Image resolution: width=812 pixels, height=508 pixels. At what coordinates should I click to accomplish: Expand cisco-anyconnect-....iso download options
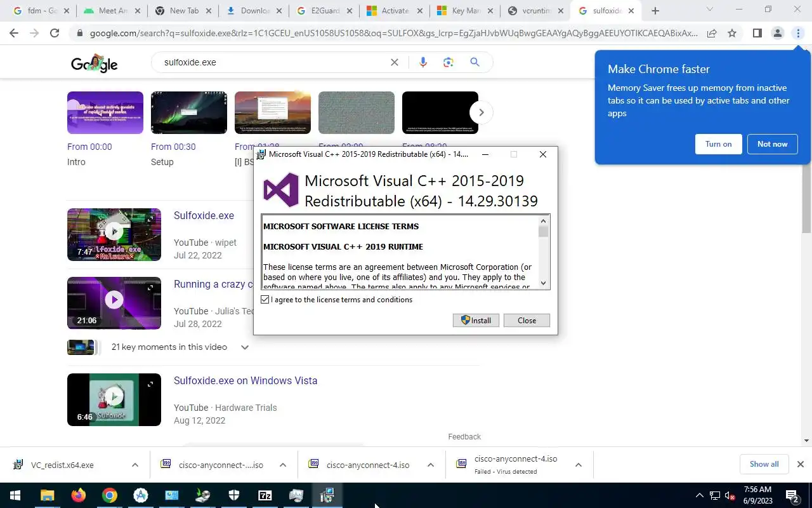[x=282, y=465]
